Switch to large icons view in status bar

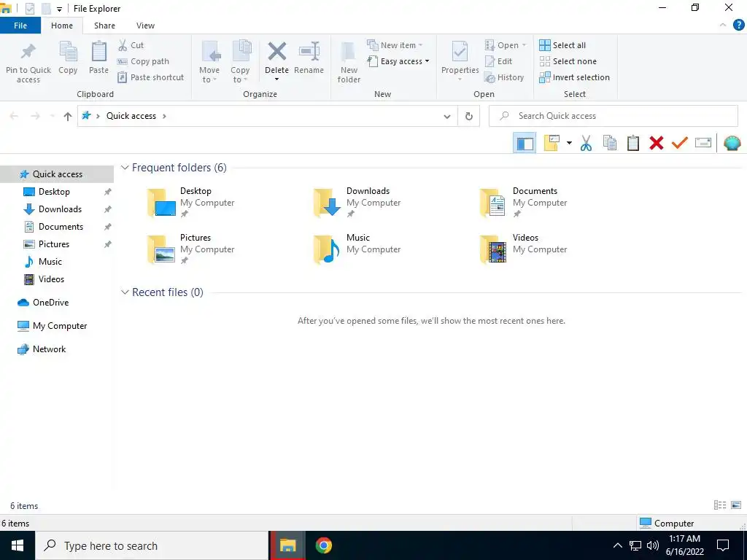[736, 505]
